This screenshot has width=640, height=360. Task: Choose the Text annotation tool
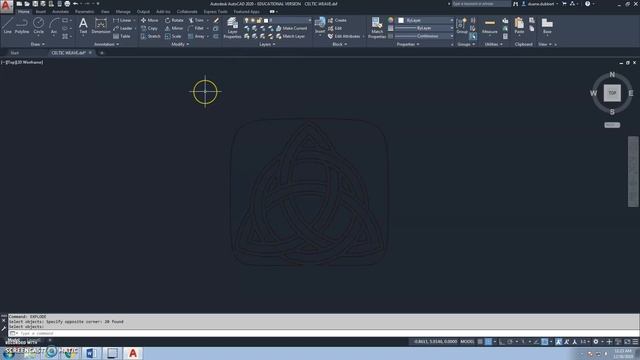click(83, 25)
